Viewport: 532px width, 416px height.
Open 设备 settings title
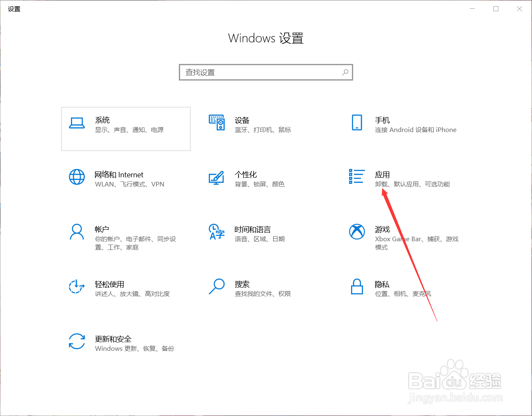coord(242,120)
